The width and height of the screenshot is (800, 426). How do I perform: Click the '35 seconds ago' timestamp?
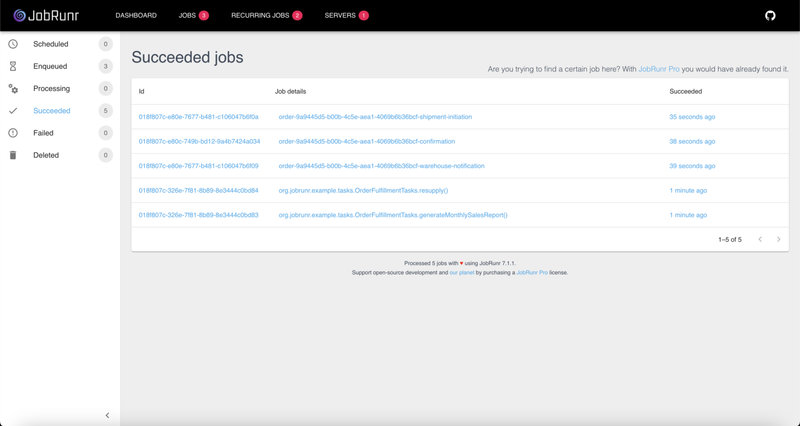coord(692,117)
